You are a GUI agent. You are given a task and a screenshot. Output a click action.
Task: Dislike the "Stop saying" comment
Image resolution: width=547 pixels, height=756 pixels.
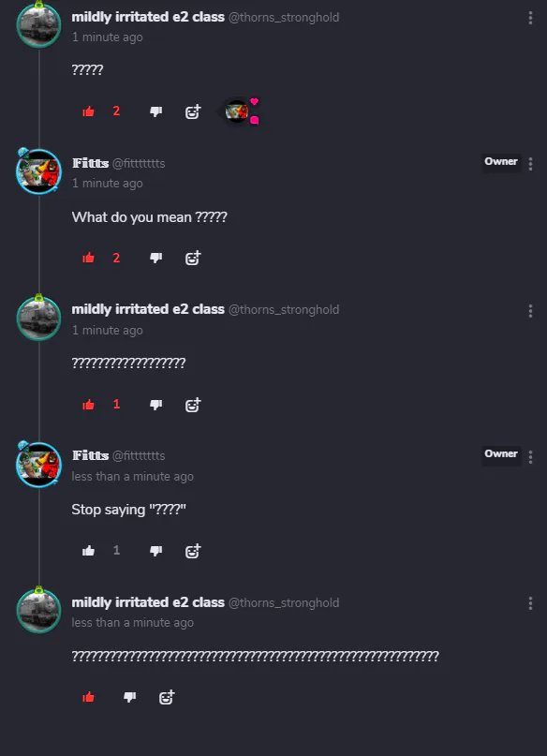click(155, 551)
